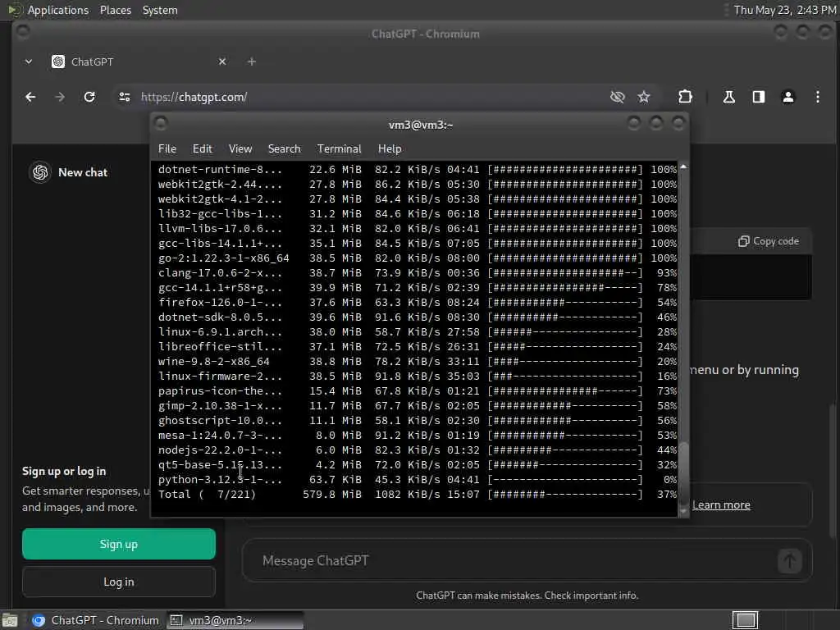Click the Copy code button
The image size is (840, 630).
pyautogui.click(x=768, y=241)
